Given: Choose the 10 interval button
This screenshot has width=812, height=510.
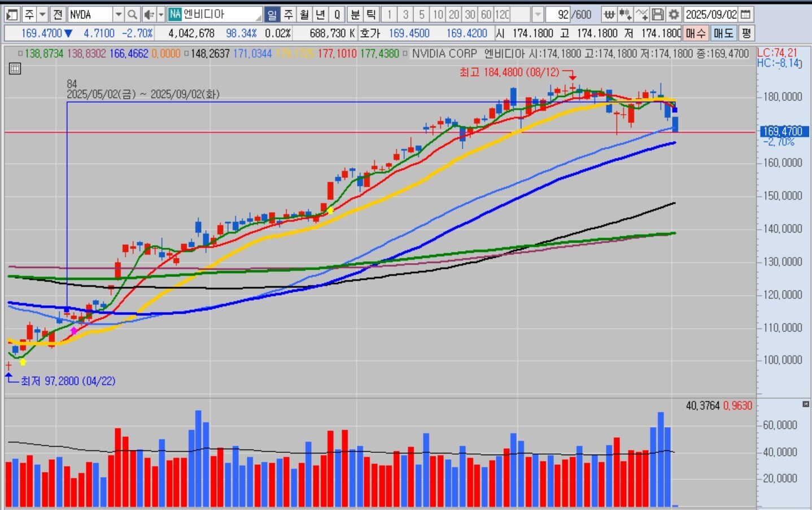Looking at the screenshot, I should click(x=438, y=14).
